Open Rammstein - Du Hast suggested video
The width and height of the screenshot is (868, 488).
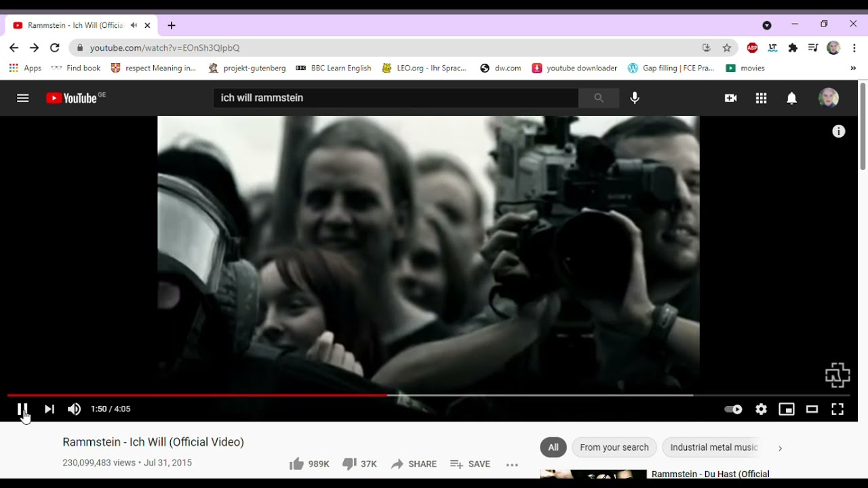coord(710,474)
